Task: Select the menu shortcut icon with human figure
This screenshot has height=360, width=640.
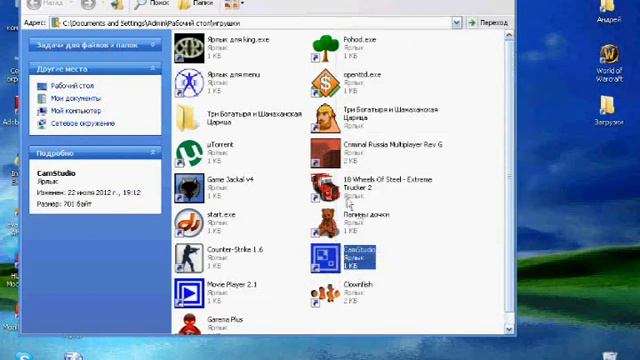Action: (189, 83)
